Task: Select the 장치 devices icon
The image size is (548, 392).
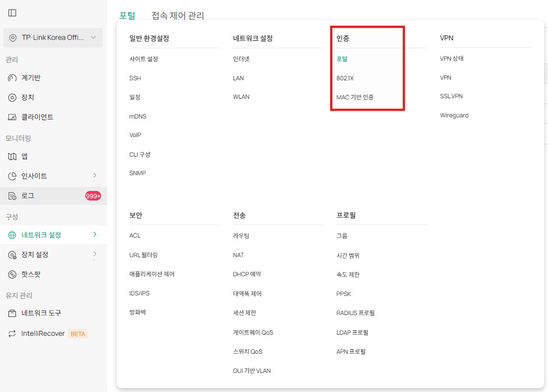Action: [12, 96]
